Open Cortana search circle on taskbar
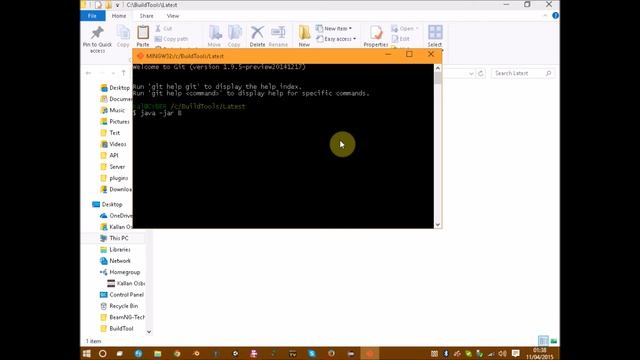Image resolution: width=640 pixels, height=360 pixels. (102, 353)
